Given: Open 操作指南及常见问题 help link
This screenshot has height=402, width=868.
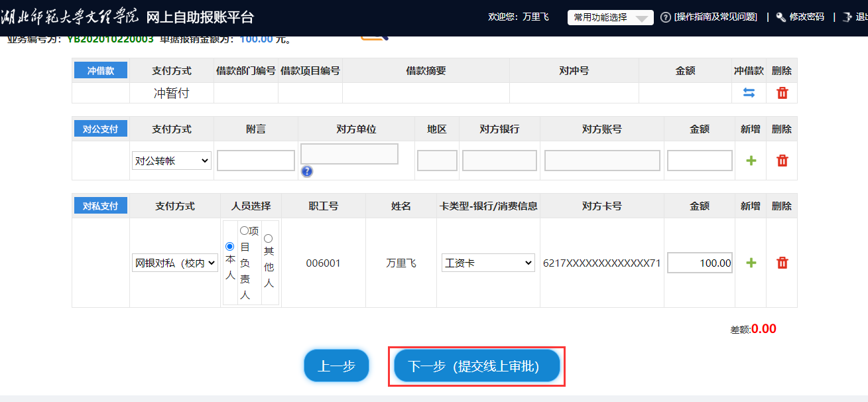Looking at the screenshot, I should 715,17.
